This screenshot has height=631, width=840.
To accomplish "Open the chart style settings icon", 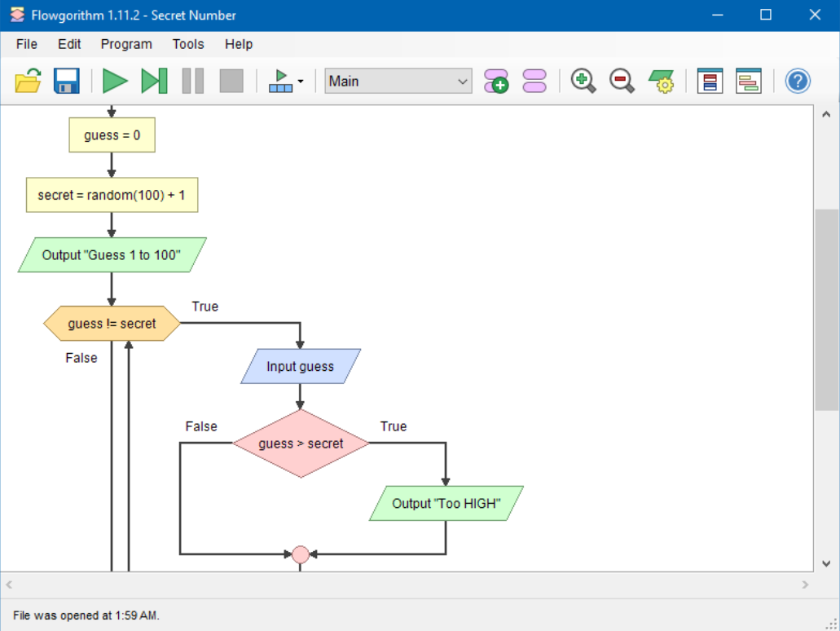I will point(661,81).
